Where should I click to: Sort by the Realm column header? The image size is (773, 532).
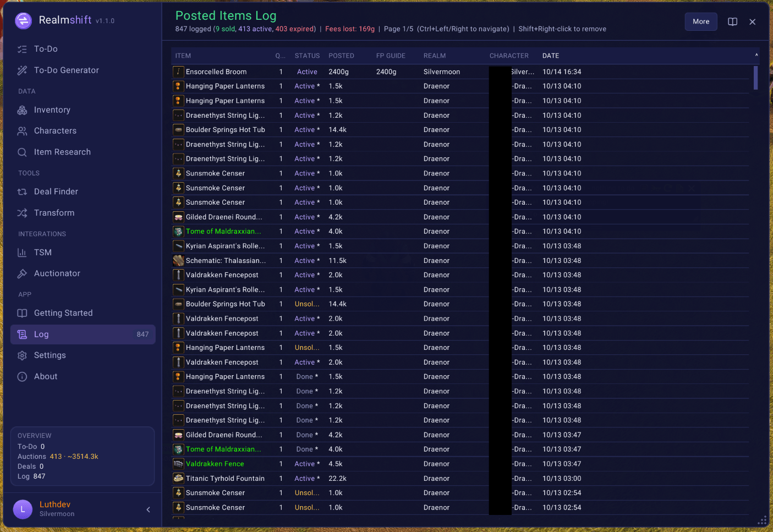click(435, 56)
